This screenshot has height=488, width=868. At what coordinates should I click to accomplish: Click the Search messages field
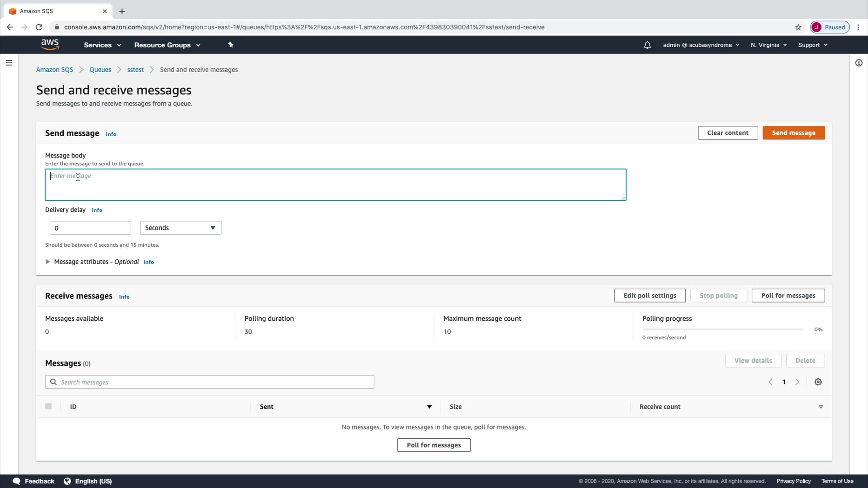coord(209,382)
